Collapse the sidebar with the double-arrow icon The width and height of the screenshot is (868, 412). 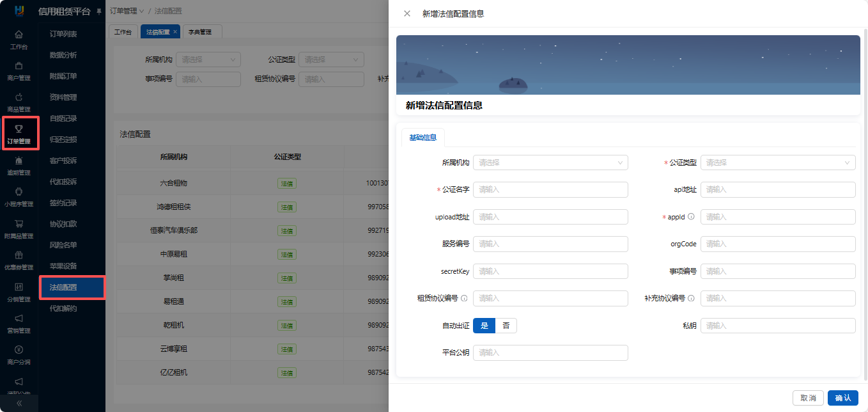tap(19, 403)
